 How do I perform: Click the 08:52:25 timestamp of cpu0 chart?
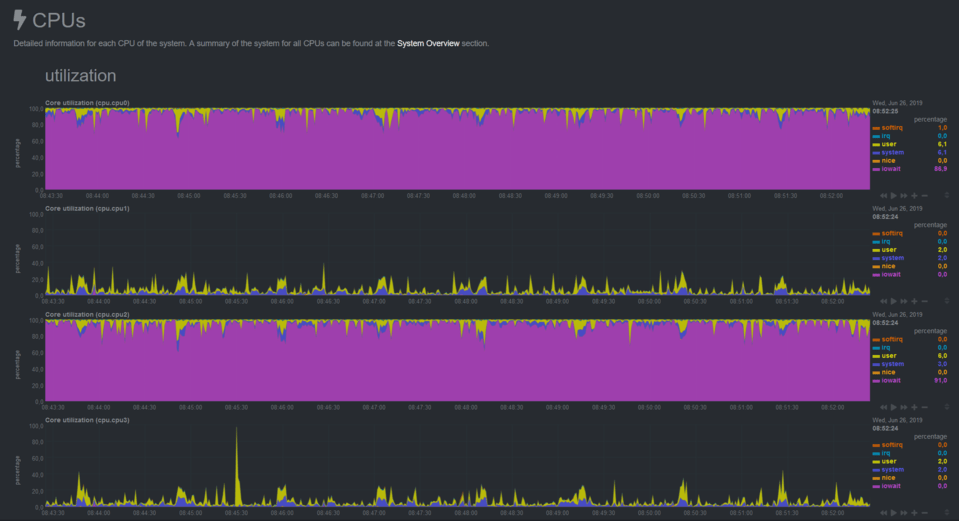point(885,111)
